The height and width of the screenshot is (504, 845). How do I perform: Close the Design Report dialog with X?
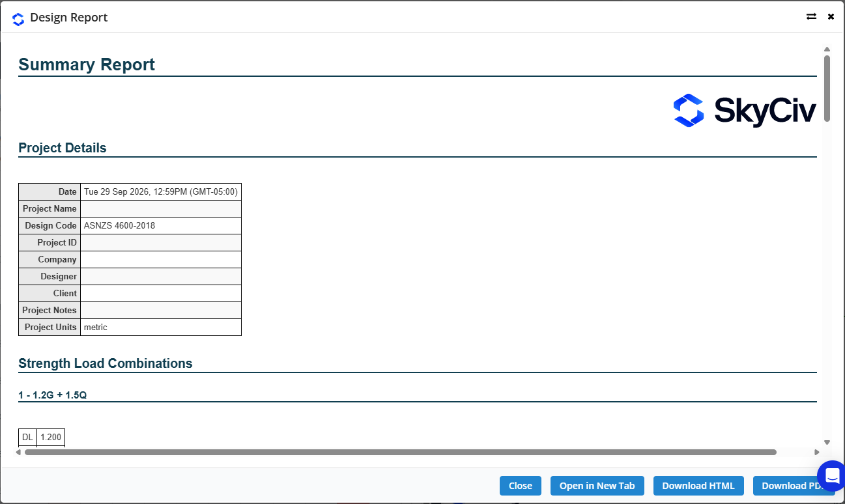(x=831, y=17)
